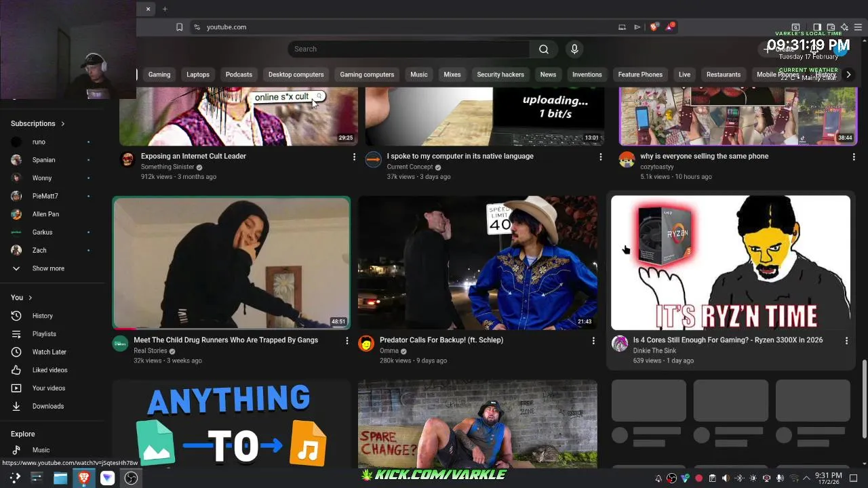Open Liked videos in sidebar

(x=50, y=370)
